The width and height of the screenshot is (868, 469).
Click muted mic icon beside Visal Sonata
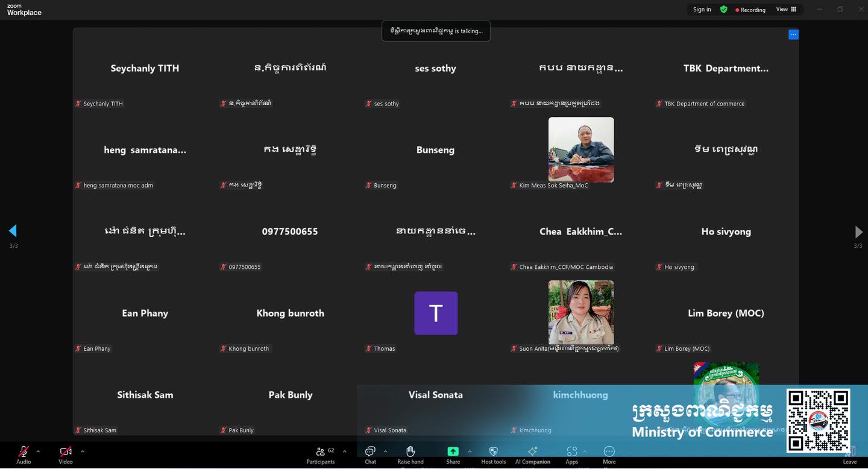coord(369,430)
